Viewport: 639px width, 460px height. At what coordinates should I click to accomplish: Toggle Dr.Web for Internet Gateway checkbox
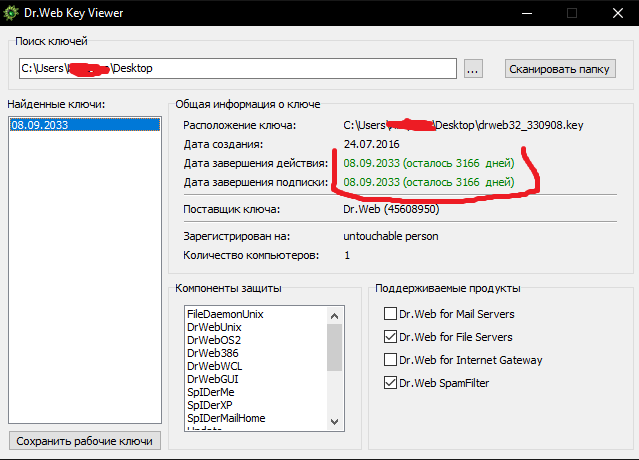[x=390, y=360]
